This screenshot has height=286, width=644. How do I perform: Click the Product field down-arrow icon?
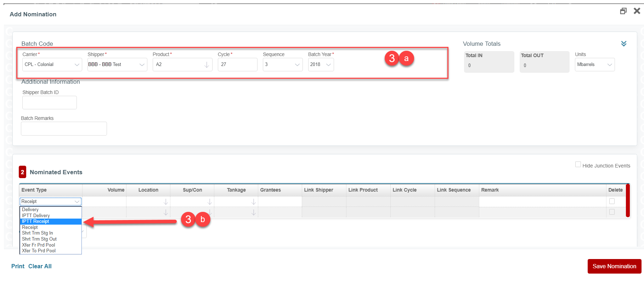(x=207, y=65)
